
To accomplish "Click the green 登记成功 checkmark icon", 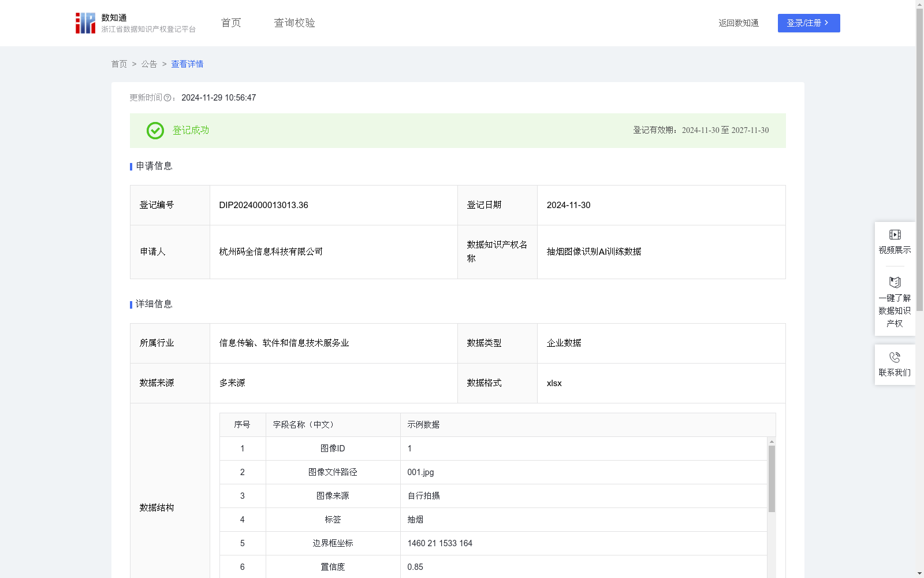I will (154, 131).
